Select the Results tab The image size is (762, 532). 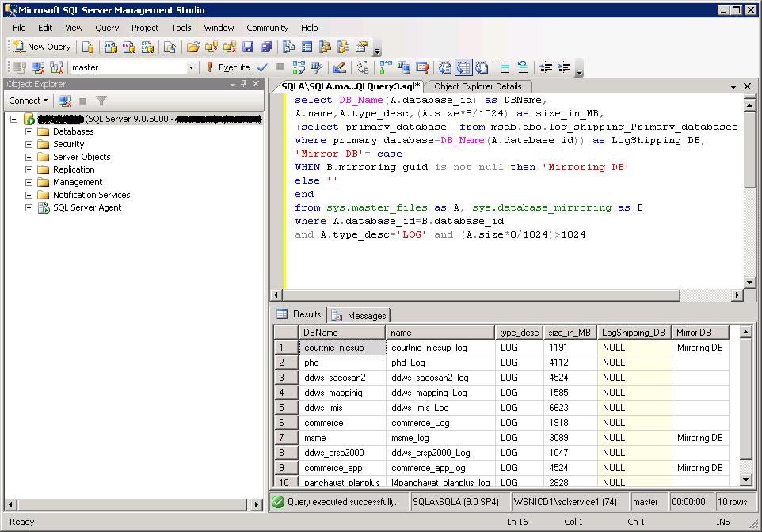(x=299, y=314)
